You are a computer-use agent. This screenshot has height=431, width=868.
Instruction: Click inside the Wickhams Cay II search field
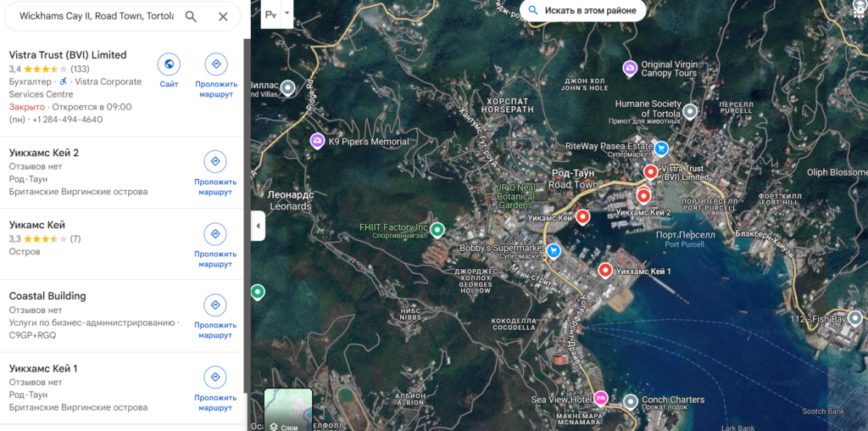tap(95, 16)
